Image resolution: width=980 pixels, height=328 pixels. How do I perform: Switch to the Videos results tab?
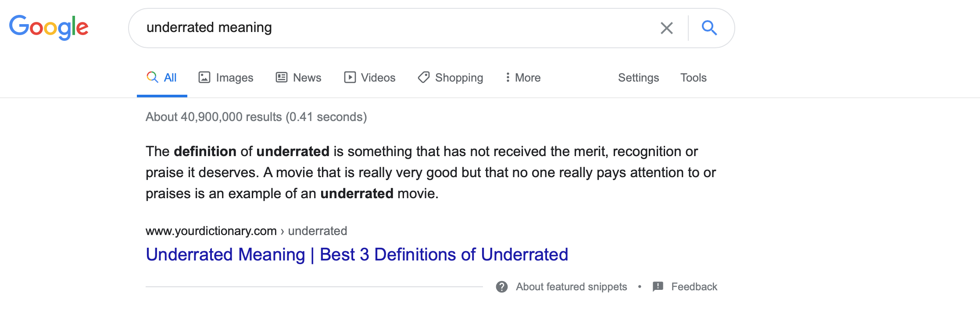point(370,78)
